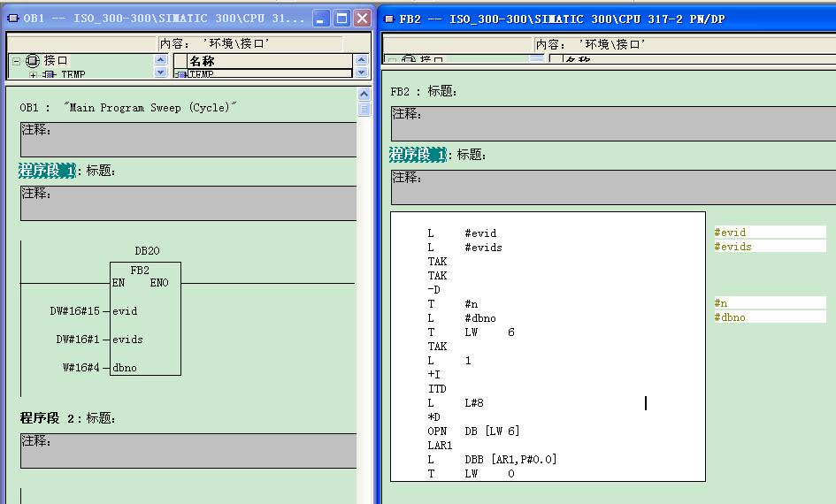Select the highlighted 程序段 1 label in FB2

(418, 155)
